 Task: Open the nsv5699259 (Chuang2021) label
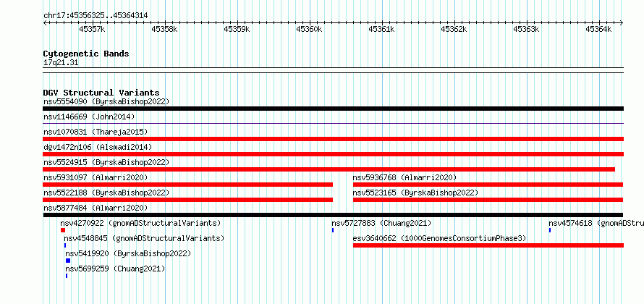pos(115,269)
